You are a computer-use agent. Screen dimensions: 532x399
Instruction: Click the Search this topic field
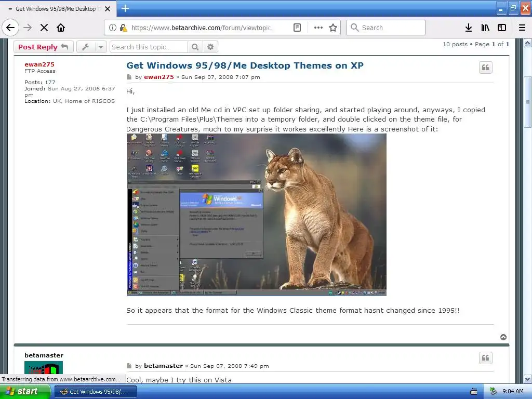pos(149,47)
